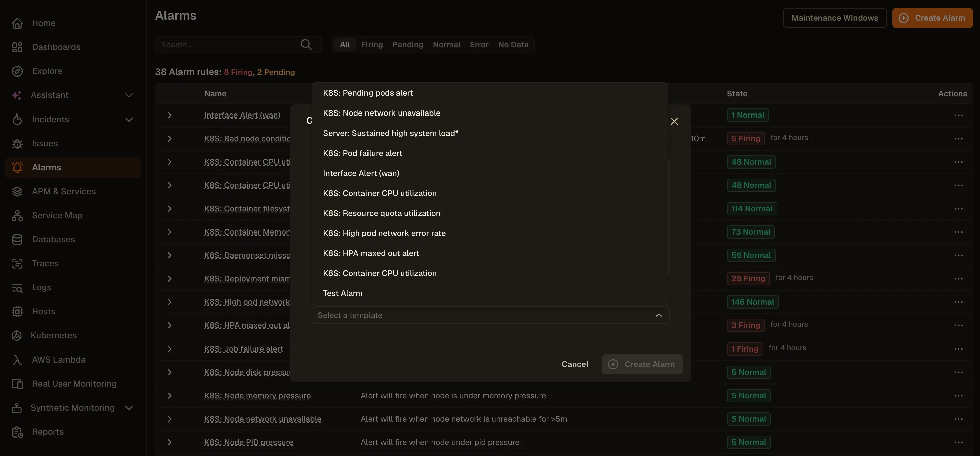Open Maintenance Windows
This screenshot has width=980, height=456.
pyautogui.click(x=835, y=18)
